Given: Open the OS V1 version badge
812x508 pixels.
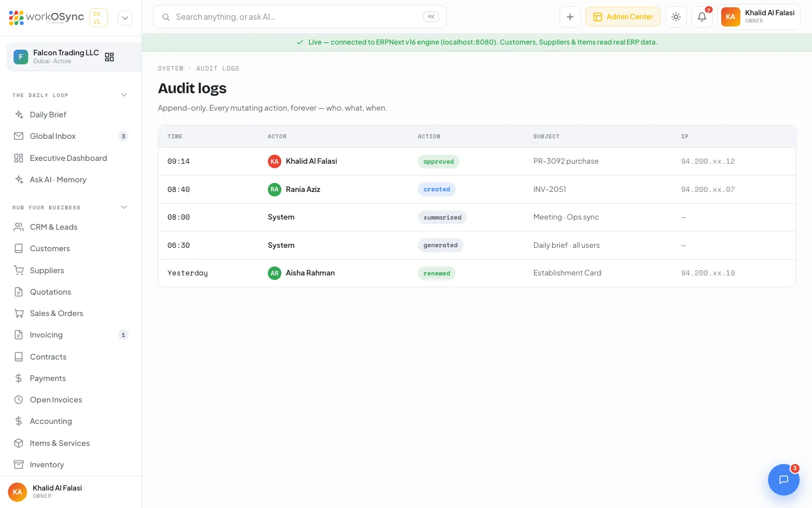Looking at the screenshot, I should pos(98,17).
